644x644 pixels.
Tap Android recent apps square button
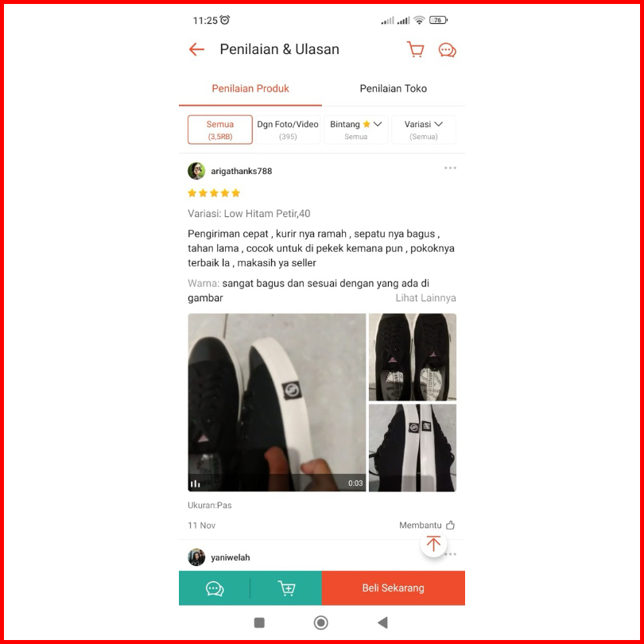pyautogui.click(x=259, y=623)
